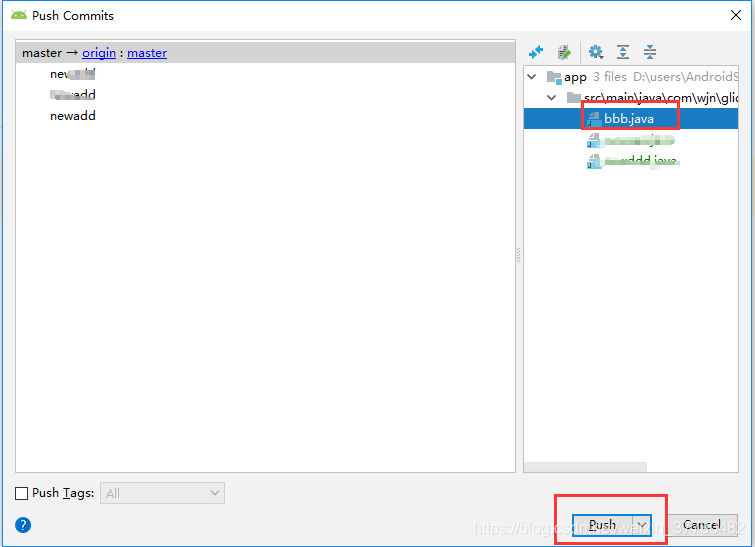
Task: Click the Collapse All icon
Action: tap(650, 52)
